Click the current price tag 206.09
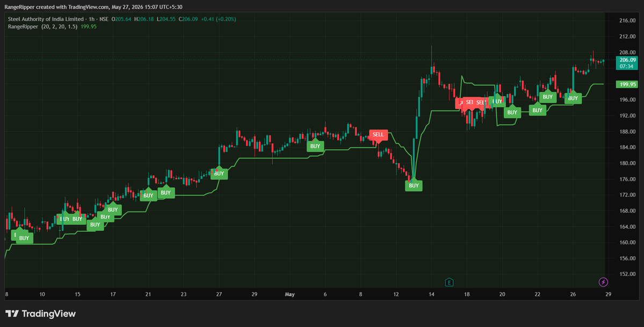Image resolution: width=644 pixels, height=327 pixels. pyautogui.click(x=627, y=60)
